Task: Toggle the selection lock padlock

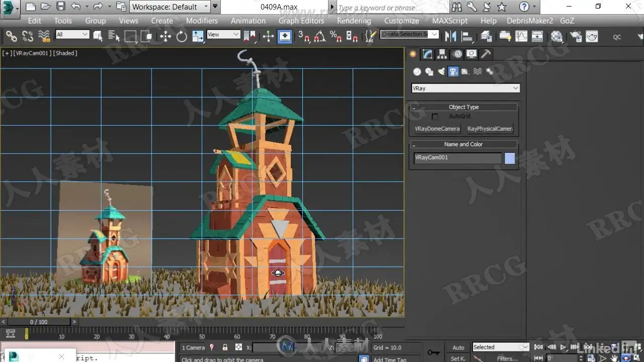Action: (225, 347)
